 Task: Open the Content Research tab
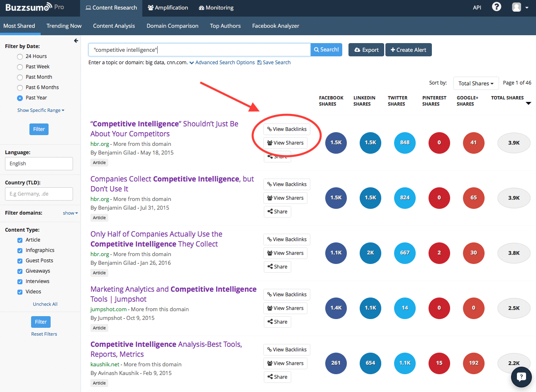click(111, 8)
